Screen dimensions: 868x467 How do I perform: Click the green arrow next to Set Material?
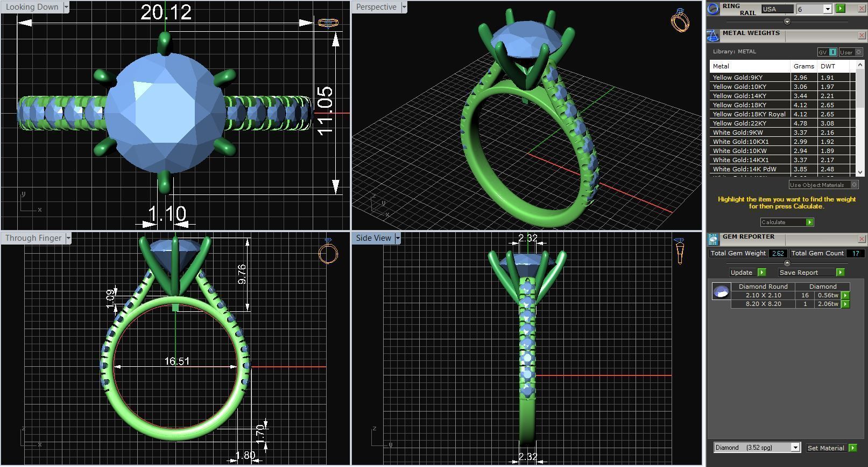tap(853, 448)
